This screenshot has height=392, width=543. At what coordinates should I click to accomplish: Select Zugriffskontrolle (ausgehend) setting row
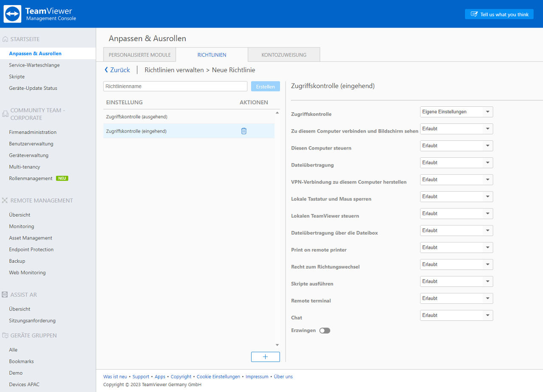[189, 117]
